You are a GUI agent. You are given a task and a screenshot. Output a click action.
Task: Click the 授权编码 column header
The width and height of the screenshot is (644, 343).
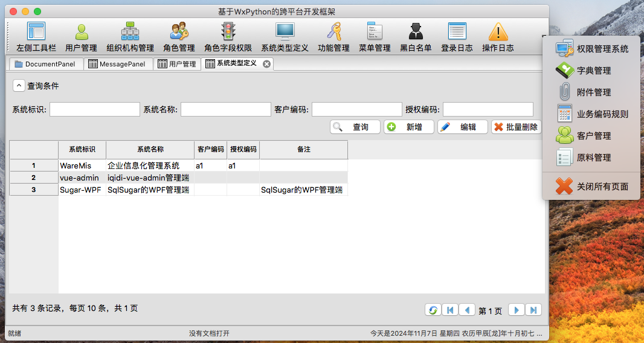click(x=243, y=150)
